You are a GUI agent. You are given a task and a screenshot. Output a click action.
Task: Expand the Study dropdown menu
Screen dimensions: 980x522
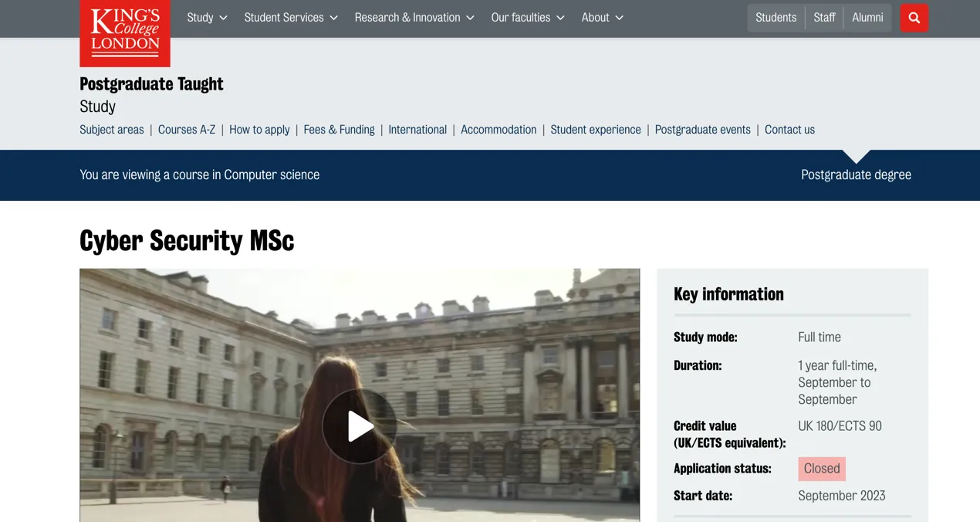point(207,18)
